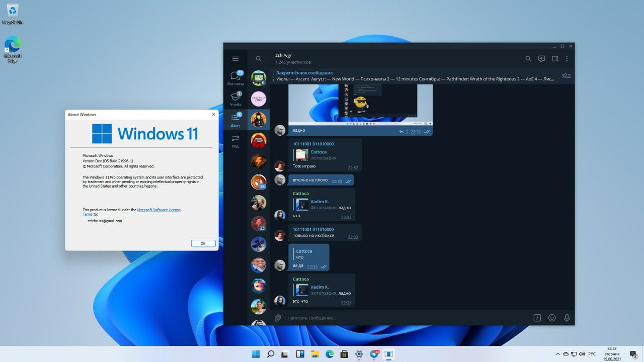
Task: Open taskbar Search magnifier
Action: (270, 354)
